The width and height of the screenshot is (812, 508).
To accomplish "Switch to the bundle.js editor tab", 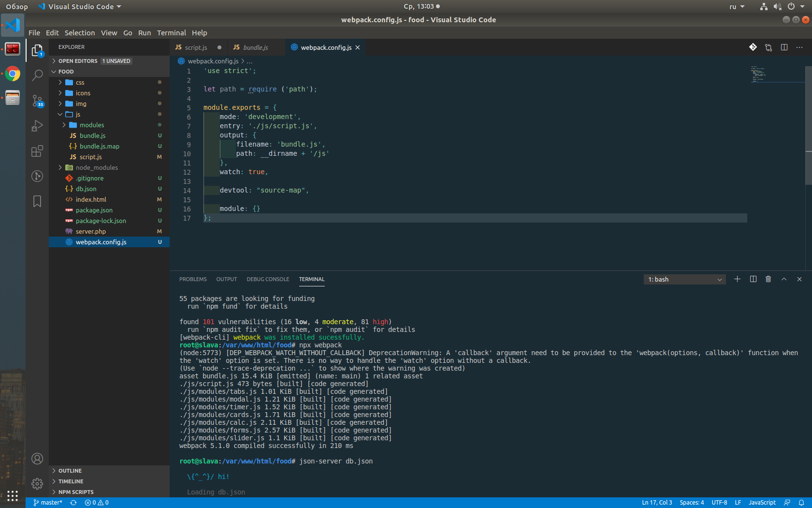I will click(255, 47).
